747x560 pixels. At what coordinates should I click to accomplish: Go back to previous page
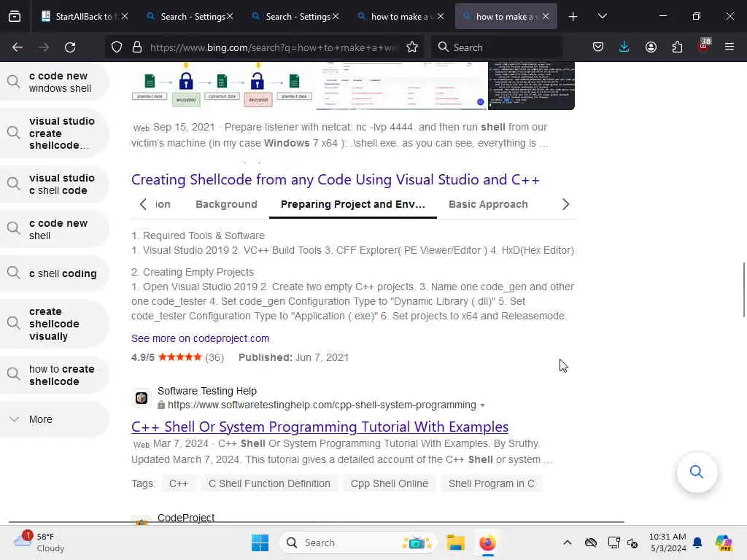(18, 47)
